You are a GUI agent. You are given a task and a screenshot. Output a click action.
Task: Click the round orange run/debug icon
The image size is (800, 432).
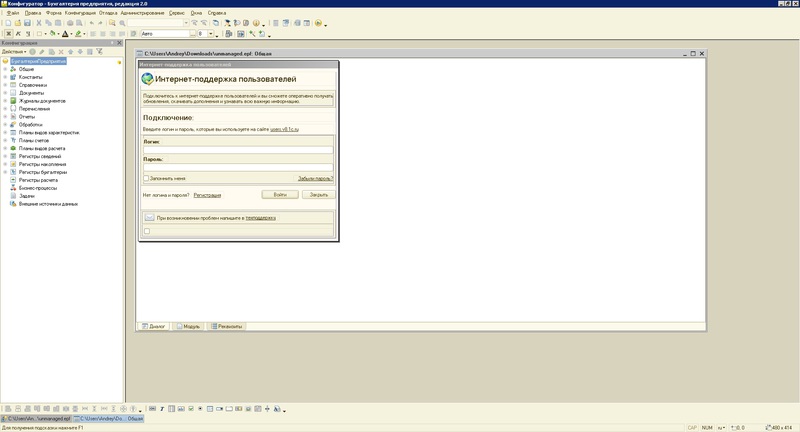318,23
